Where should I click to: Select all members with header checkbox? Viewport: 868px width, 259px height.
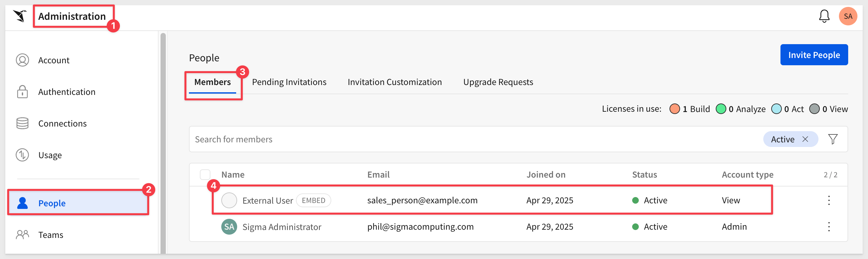[x=205, y=175]
